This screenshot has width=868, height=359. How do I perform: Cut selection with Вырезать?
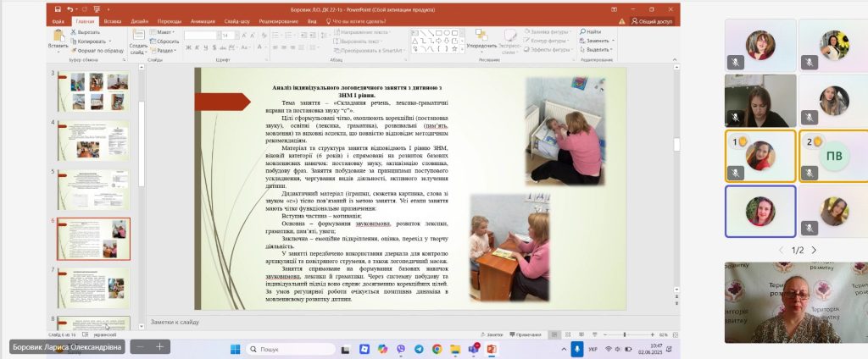coord(86,32)
